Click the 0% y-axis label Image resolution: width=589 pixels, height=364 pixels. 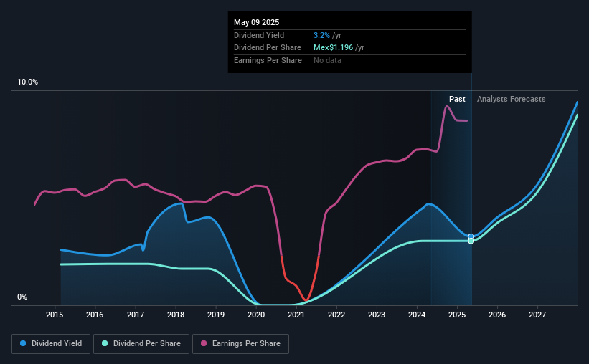click(22, 297)
